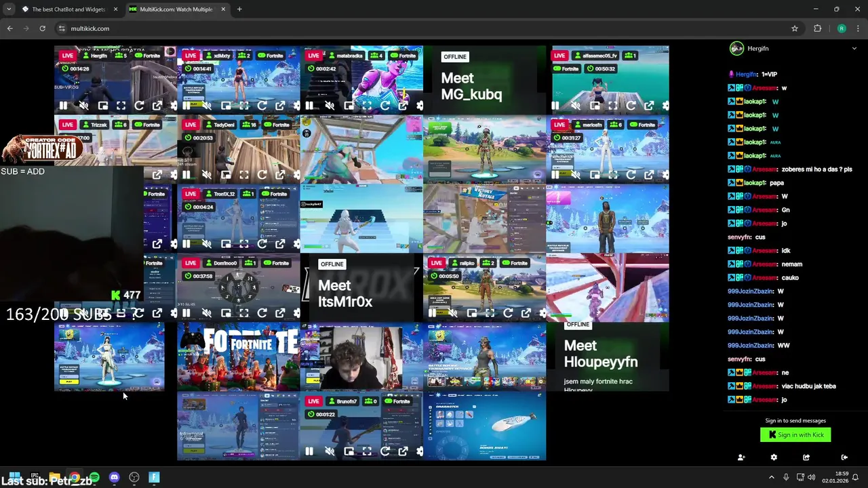The image size is (868, 488).
Task: Reload the multikick.com page
Action: (42, 28)
